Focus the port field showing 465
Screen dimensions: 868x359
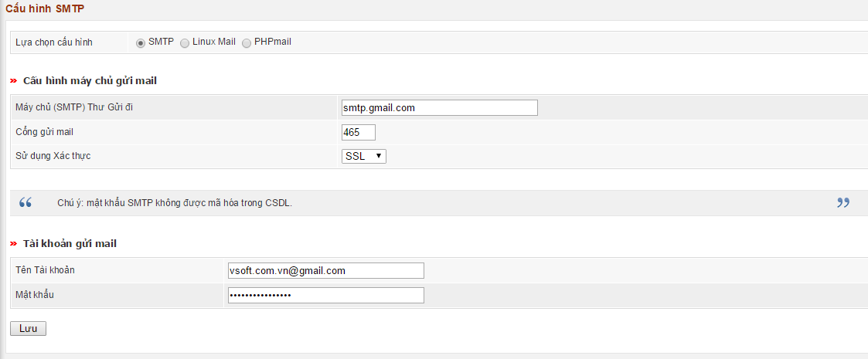359,132
